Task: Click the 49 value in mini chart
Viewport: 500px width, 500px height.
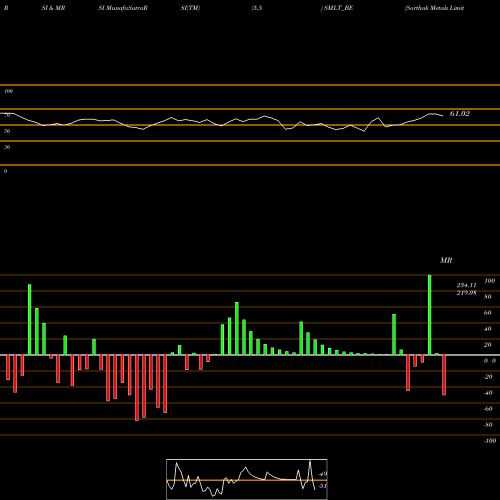Action: 323,474
